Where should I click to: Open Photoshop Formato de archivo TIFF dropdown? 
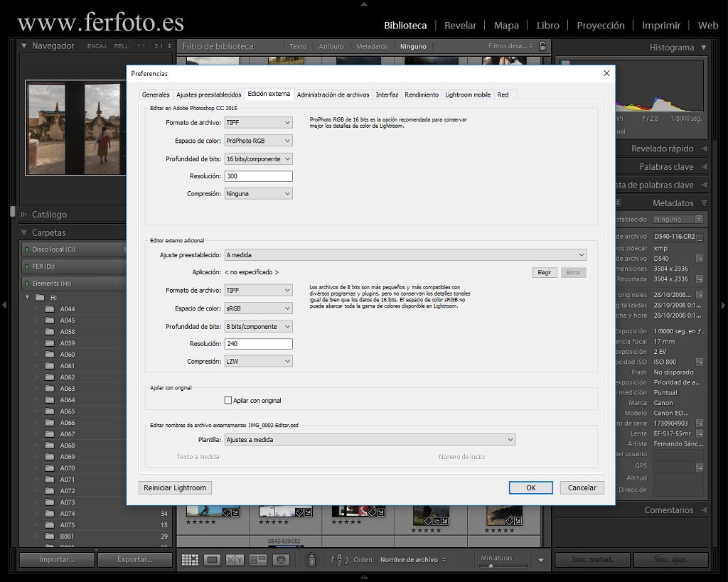(259, 122)
